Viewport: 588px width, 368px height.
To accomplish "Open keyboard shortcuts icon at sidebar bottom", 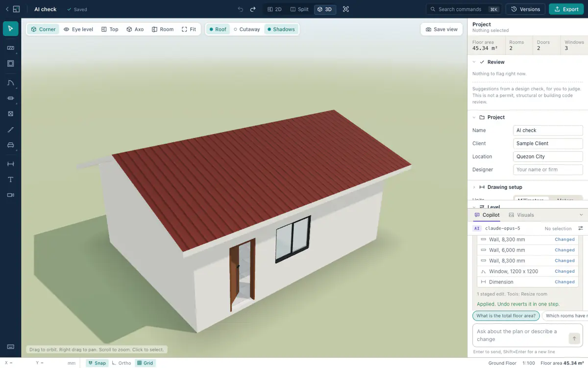I will pyautogui.click(x=10, y=347).
